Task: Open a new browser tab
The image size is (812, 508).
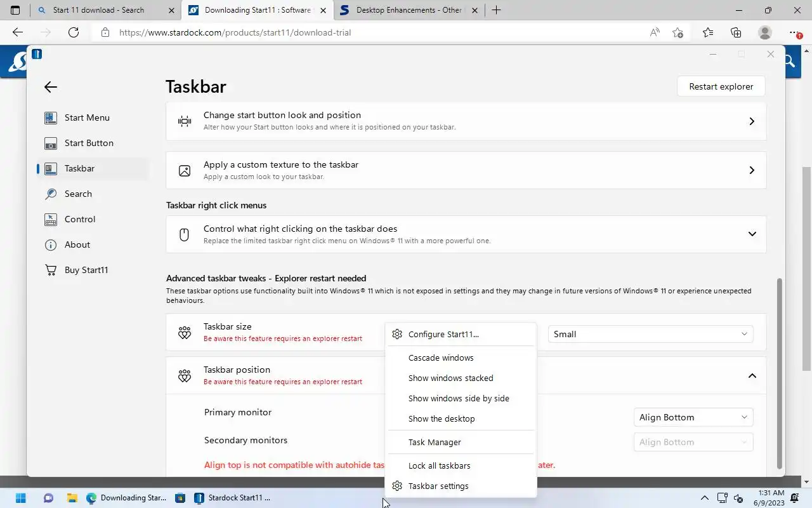Action: 496,10
